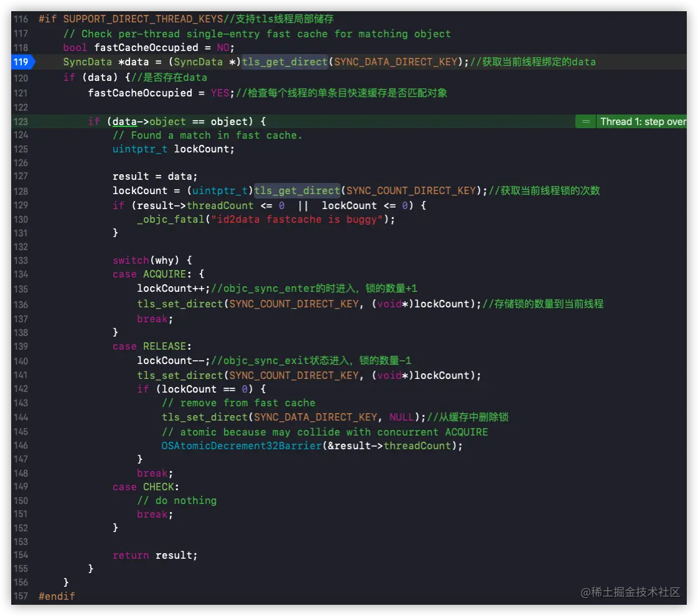
Task: Click the #endif directive
Action: 57,597
